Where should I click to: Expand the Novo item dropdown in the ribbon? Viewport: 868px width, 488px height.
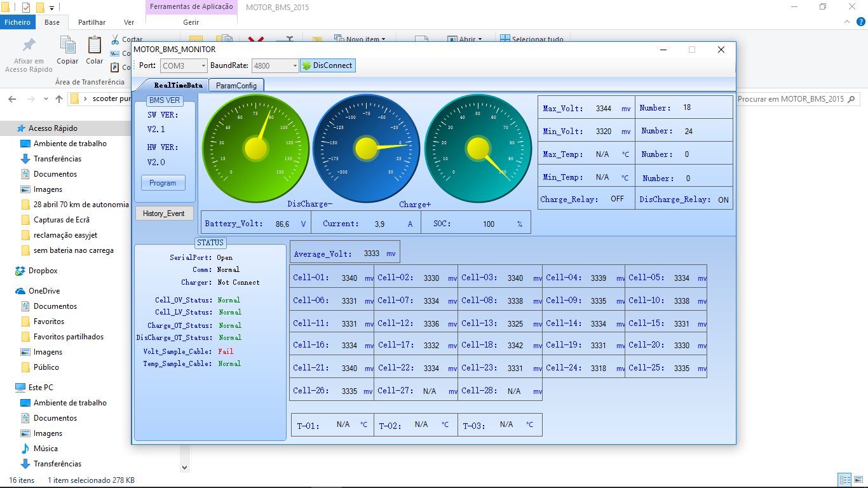tap(383, 39)
